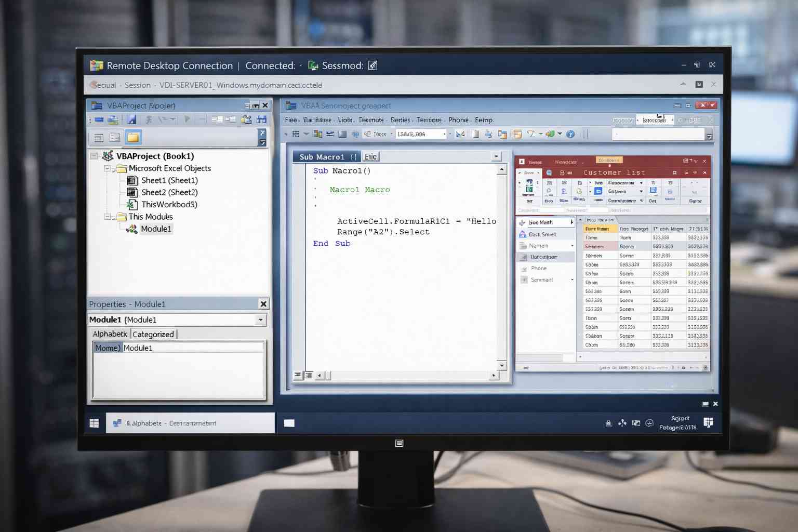798x532 pixels.
Task: Select the View Object icon in Project Explorer
Action: 115,137
